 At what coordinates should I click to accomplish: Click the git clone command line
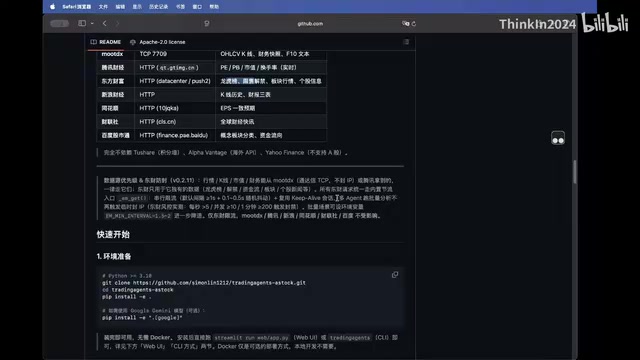204,282
